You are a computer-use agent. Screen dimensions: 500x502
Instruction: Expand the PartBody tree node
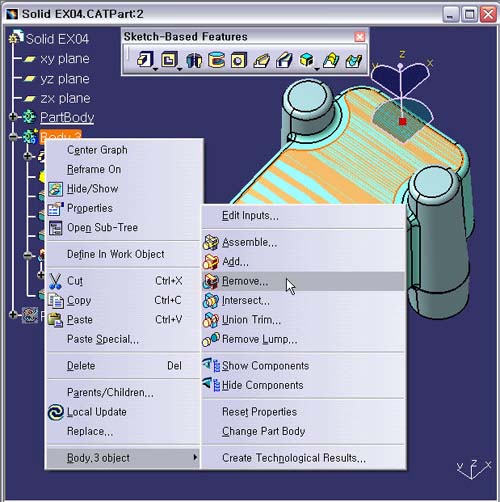coord(13,117)
